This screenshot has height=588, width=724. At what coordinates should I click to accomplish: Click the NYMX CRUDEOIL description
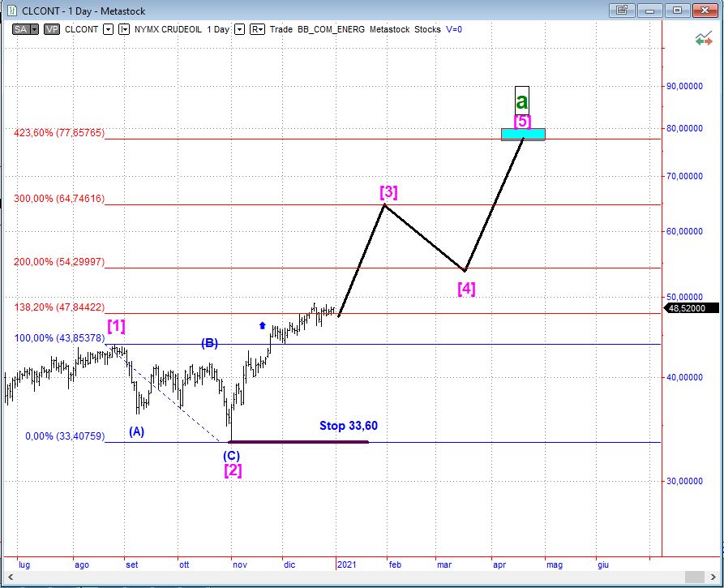(x=168, y=29)
